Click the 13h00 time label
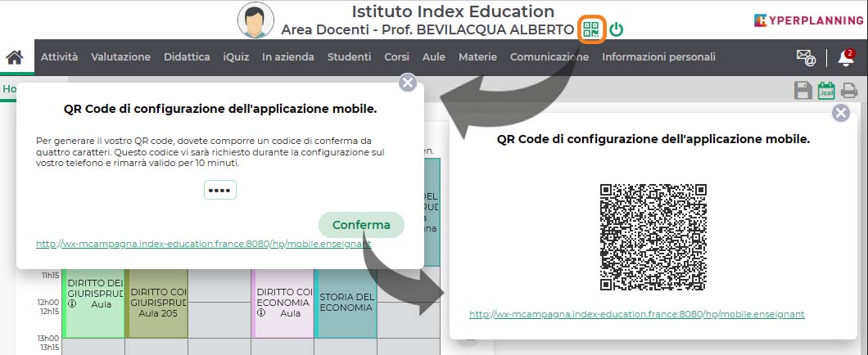Screen dimensions: 868x355 50,338
